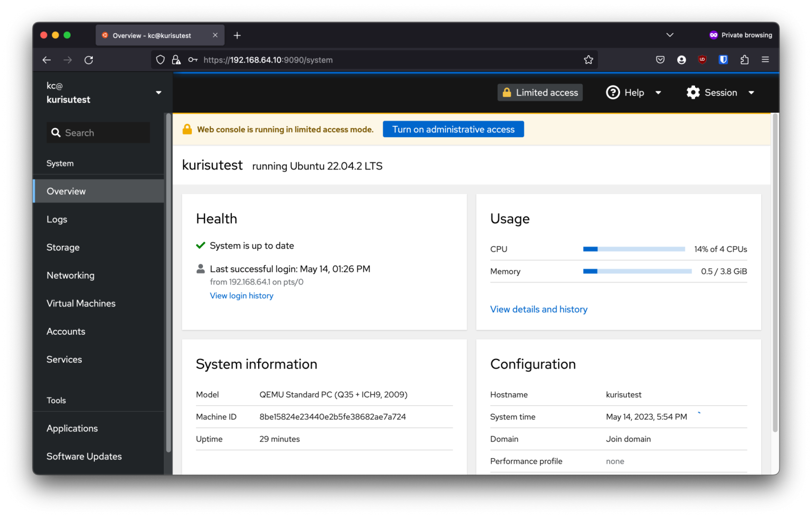Open the uBlock Origin extension icon
Image resolution: width=812 pixels, height=518 pixels.
[702, 60]
